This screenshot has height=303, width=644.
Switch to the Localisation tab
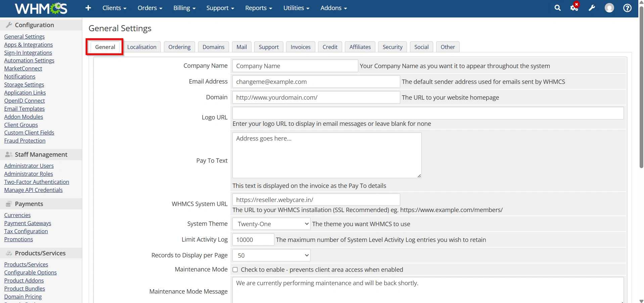(142, 47)
